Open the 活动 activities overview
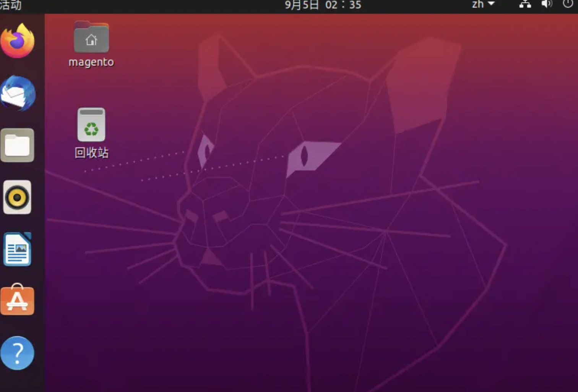Screen dimensions: 578x392 click(x=10, y=5)
